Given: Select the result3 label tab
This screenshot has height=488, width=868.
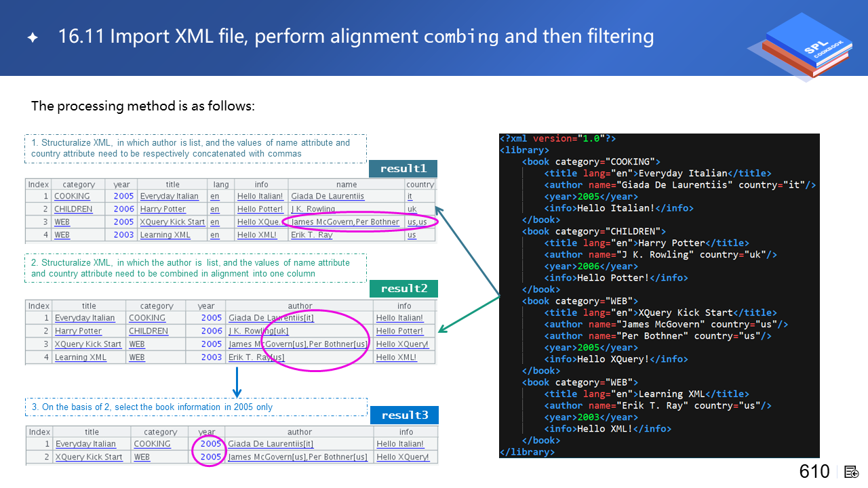Looking at the screenshot, I should pos(404,415).
